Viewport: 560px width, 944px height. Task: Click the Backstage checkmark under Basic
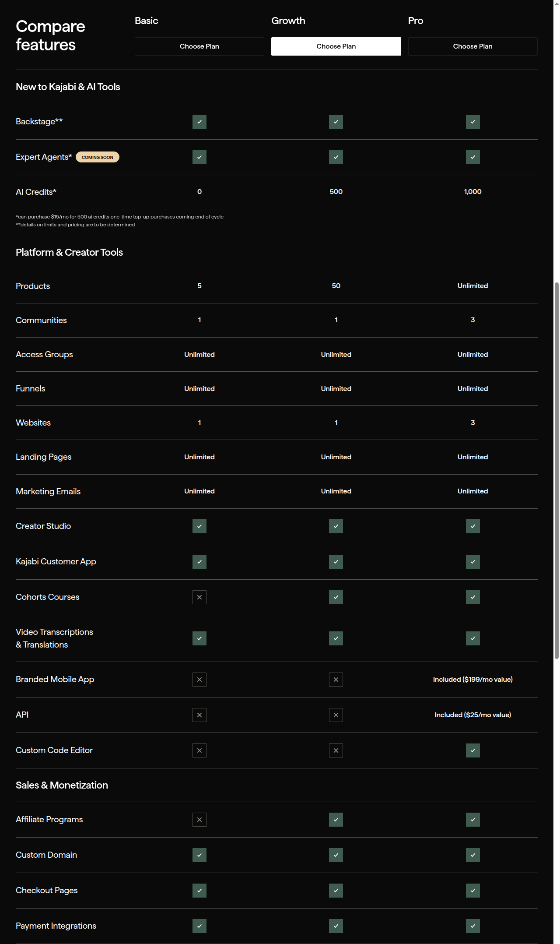(x=199, y=122)
